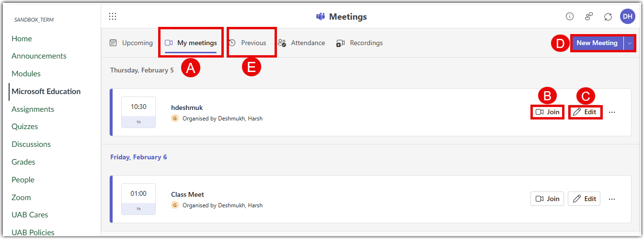Viewport: 644px width, 239px height.
Task: Click the people settings icon beside info
Action: (589, 17)
